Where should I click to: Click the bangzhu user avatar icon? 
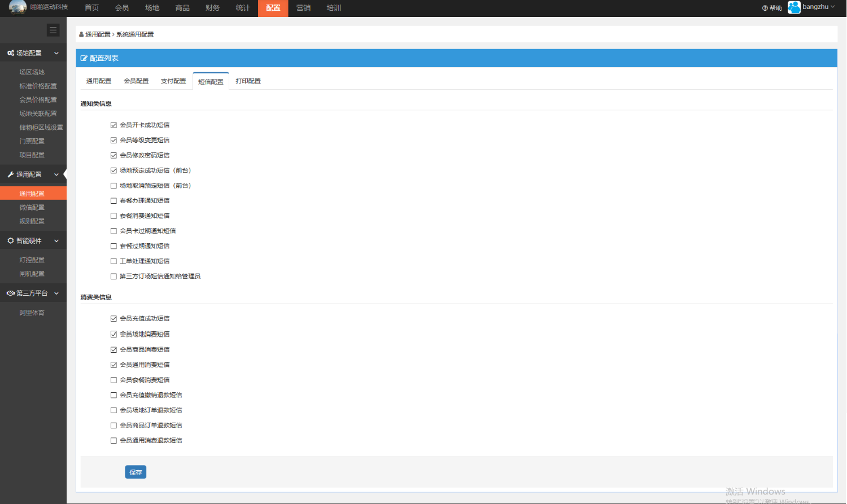pyautogui.click(x=794, y=7)
